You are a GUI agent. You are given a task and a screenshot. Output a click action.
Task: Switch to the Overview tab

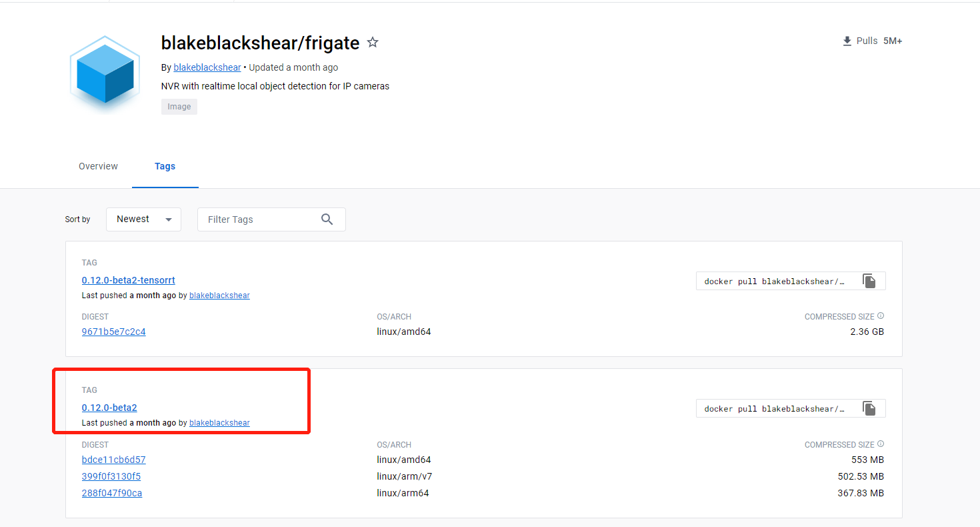pos(98,166)
